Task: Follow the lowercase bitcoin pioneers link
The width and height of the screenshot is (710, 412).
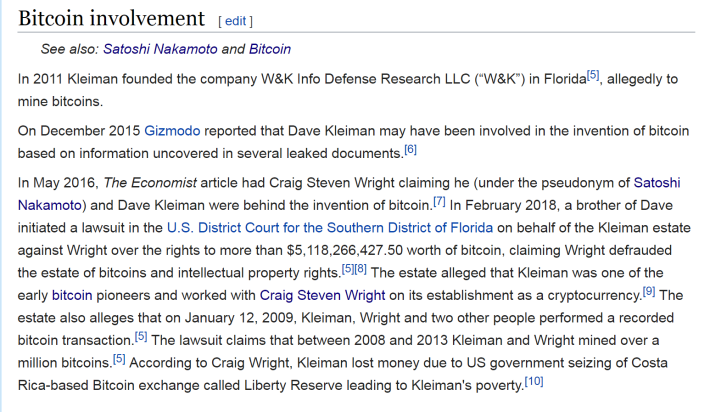Action: click(72, 295)
